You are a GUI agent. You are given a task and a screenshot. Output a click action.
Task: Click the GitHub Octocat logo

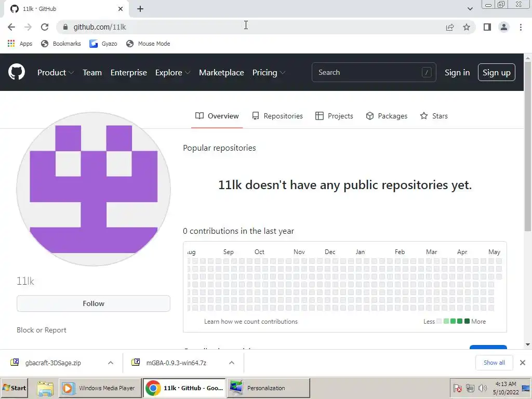click(16, 72)
